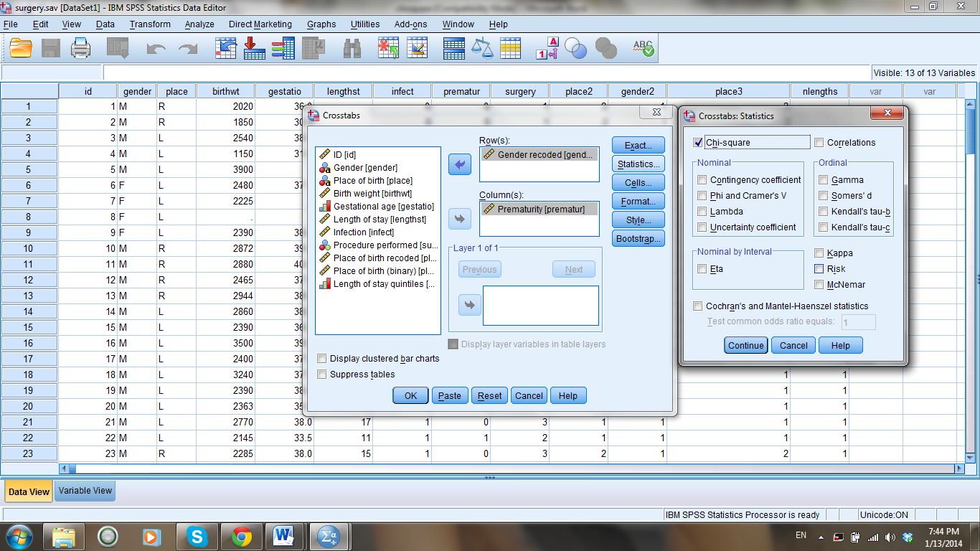
Task: Click the Redo arrow icon
Action: click(188, 48)
